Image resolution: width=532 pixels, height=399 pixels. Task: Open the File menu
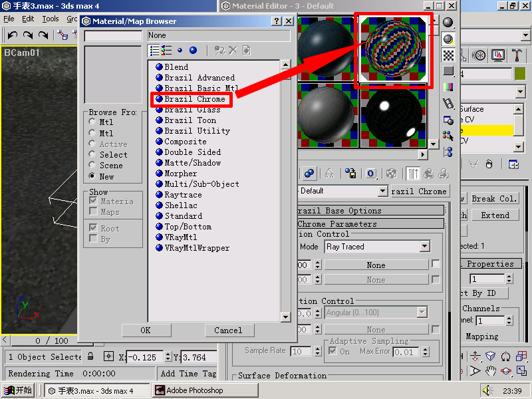(x=9, y=19)
